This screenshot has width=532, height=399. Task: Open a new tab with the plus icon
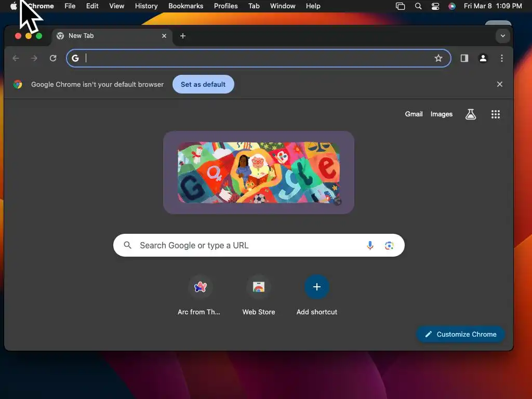182,36
